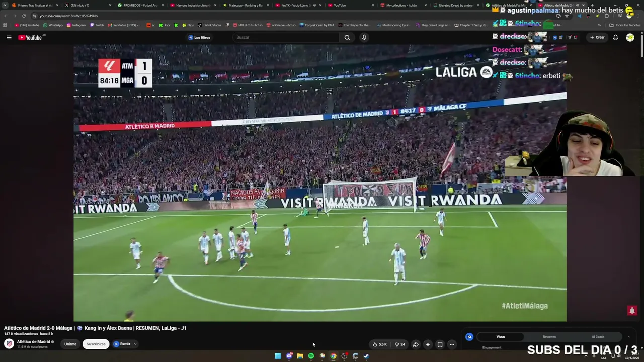The image size is (644, 362).
Task: Open the Windows Start menu
Action: pos(278,356)
